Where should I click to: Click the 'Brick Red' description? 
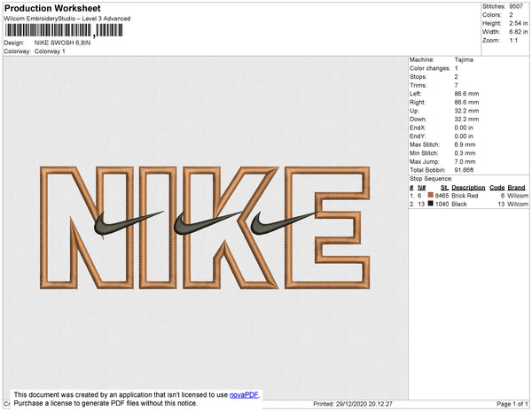point(465,196)
